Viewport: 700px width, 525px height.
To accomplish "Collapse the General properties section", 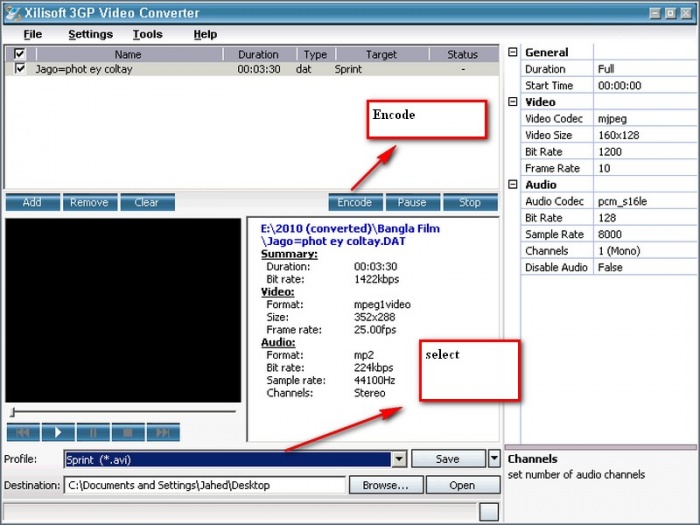I will tap(513, 52).
